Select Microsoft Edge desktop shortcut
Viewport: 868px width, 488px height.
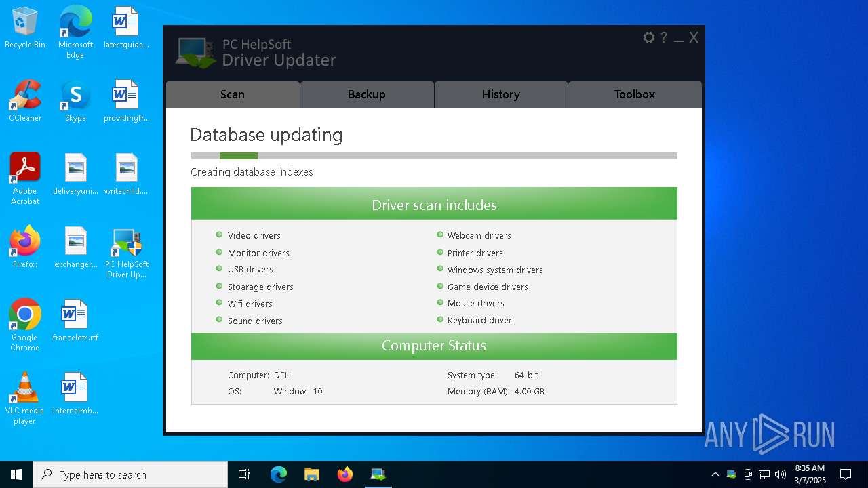(75, 33)
